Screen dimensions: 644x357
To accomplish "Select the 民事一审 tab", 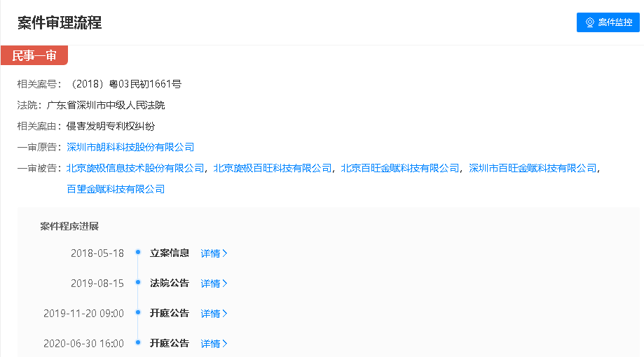I will (34, 56).
